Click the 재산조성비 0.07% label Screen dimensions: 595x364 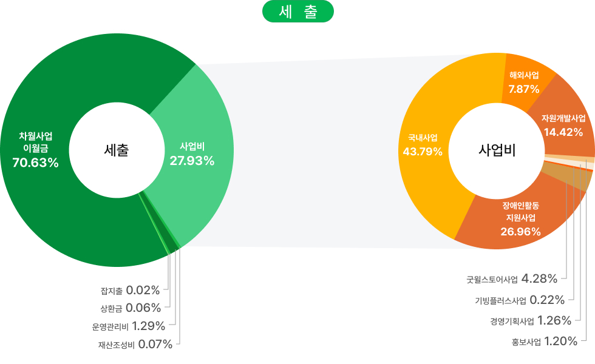135,345
